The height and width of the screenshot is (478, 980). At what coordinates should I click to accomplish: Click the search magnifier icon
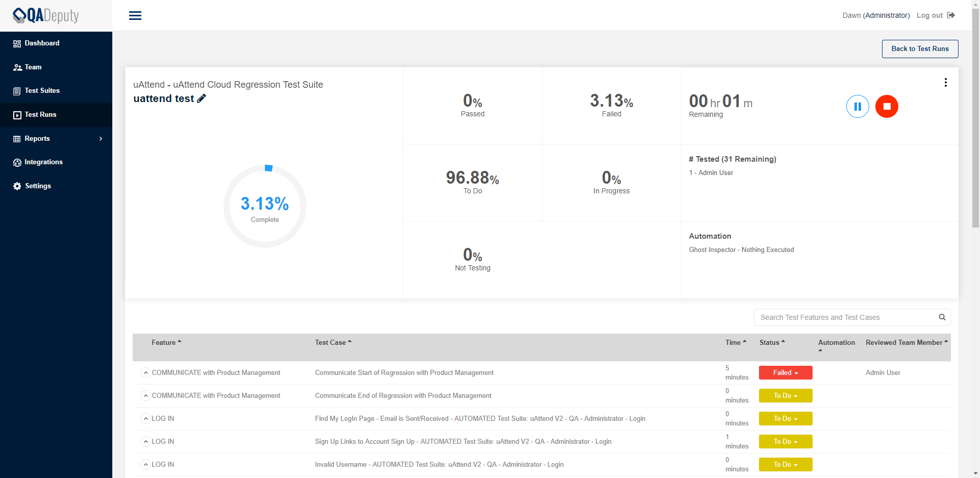tap(942, 317)
